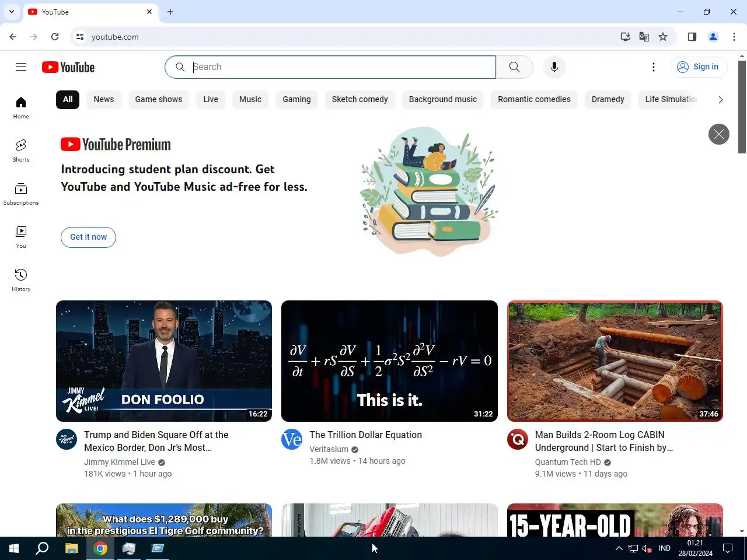Open Chrome profile icon
Viewport: 747px width, 560px height.
(713, 37)
